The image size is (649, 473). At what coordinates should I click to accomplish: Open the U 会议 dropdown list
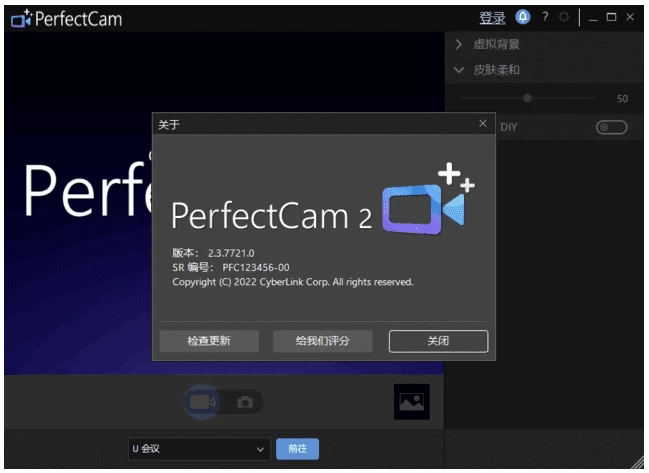[199, 450]
